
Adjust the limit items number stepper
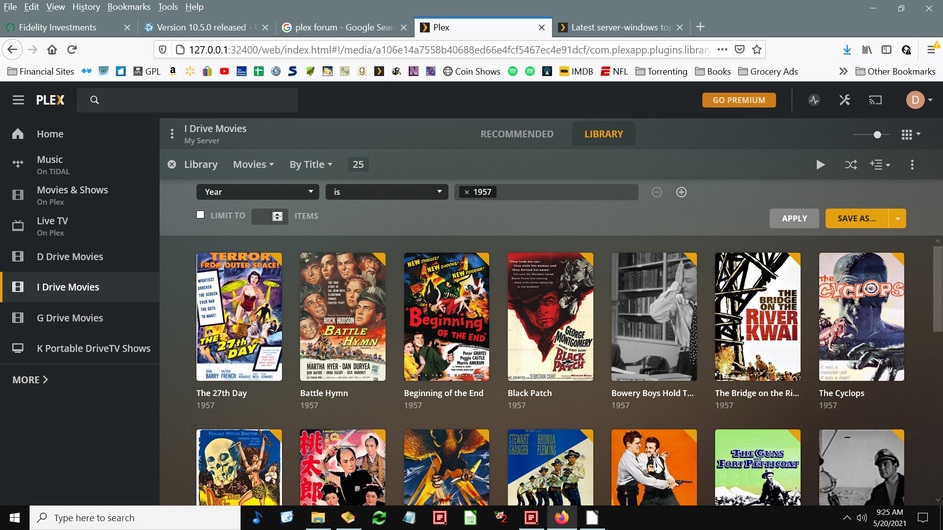coord(277,216)
